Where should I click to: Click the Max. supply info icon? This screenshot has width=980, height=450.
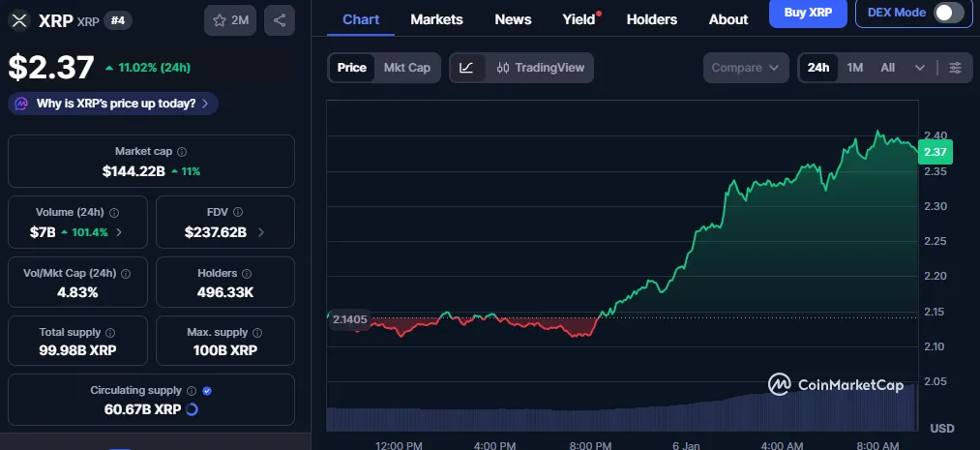coord(257,333)
